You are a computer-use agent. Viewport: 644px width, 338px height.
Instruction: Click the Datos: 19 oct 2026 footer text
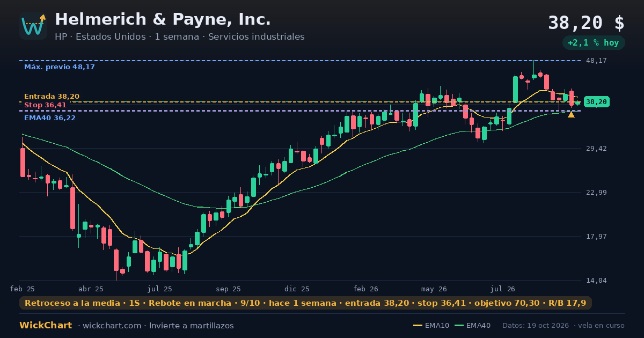pos(536,326)
